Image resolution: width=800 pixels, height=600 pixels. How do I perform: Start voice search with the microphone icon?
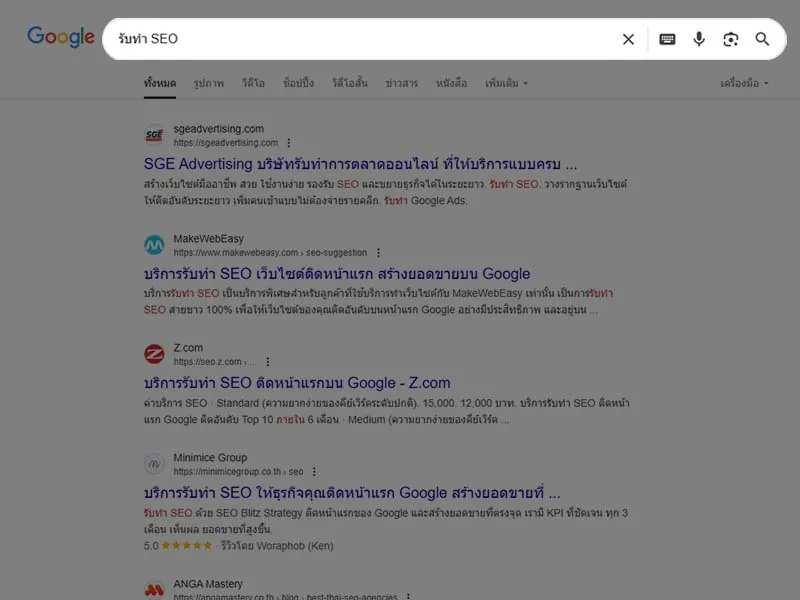click(x=698, y=39)
